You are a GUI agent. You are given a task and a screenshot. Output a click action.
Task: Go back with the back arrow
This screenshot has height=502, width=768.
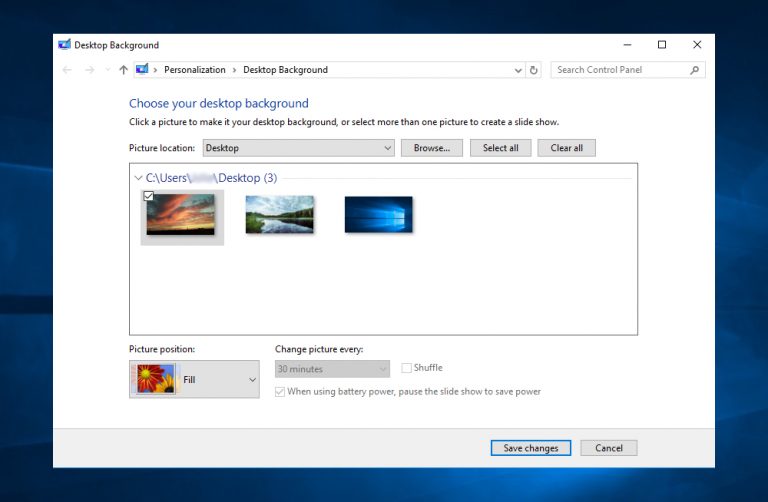67,70
